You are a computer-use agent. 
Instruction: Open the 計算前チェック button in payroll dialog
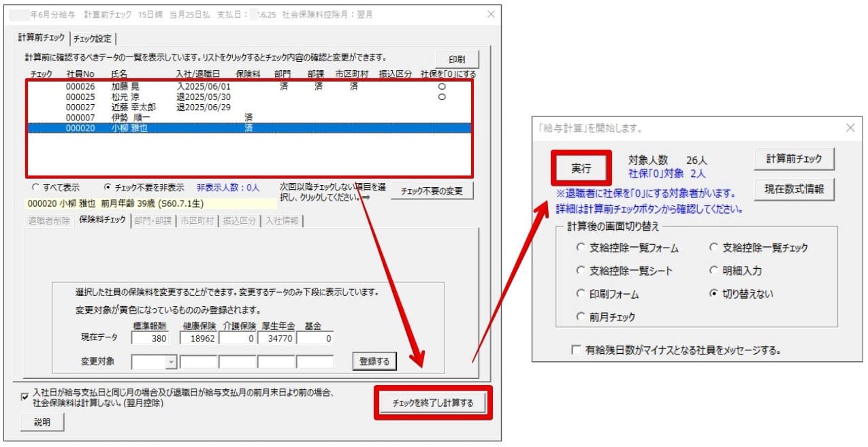(794, 159)
